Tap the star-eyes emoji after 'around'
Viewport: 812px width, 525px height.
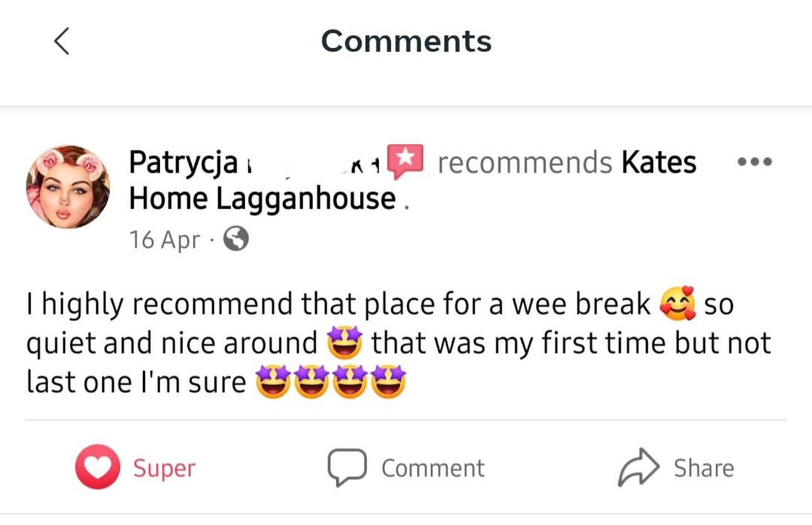click(344, 342)
